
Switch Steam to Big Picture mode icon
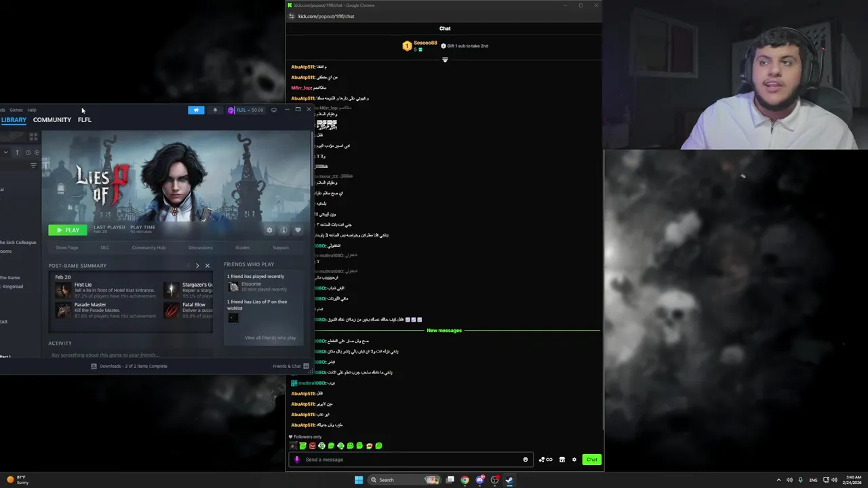point(274,110)
